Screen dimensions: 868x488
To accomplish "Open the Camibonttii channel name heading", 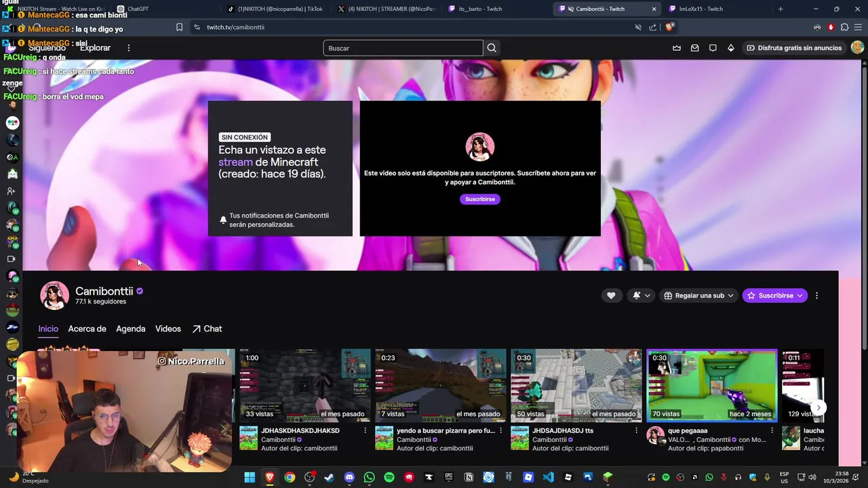I will click(104, 291).
